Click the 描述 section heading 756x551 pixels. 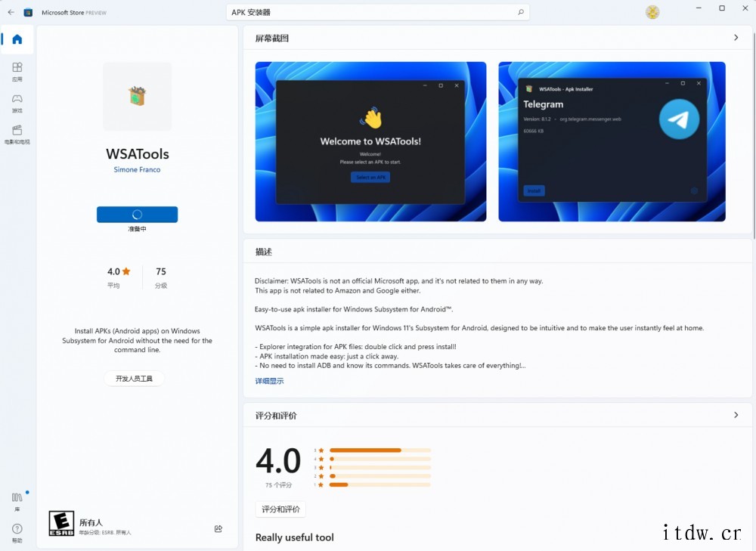[264, 252]
